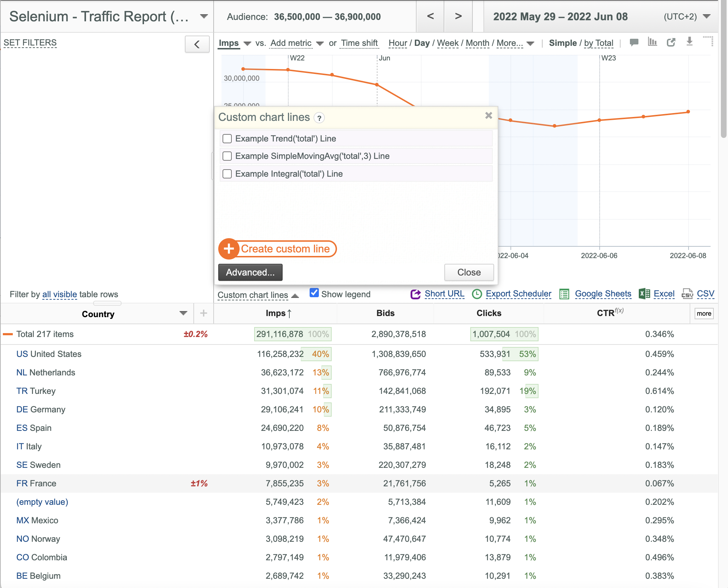Click the comment annotation icon
The height and width of the screenshot is (588, 728).
634,42
